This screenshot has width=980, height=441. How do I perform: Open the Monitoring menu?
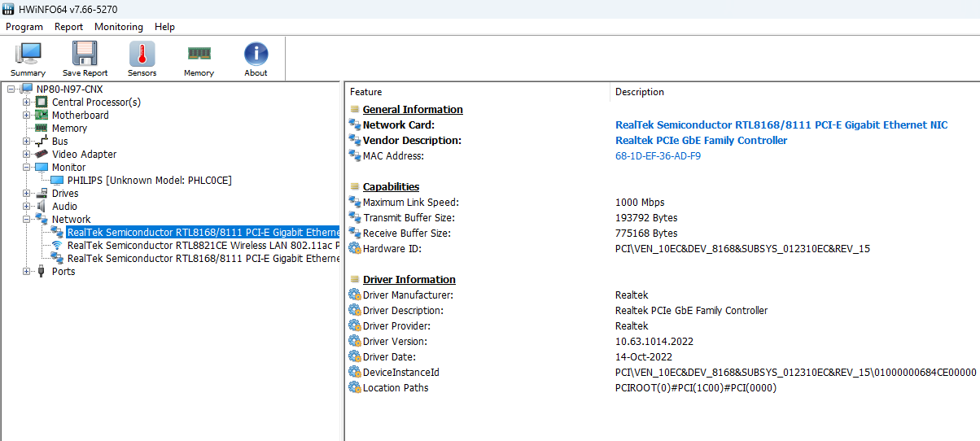click(119, 27)
